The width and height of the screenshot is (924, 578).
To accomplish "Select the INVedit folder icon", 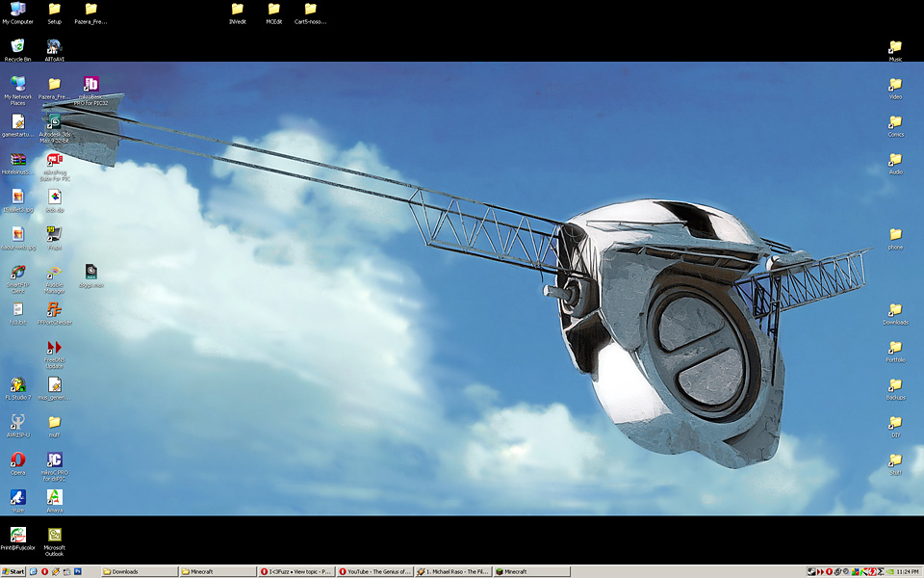I will 237,10.
